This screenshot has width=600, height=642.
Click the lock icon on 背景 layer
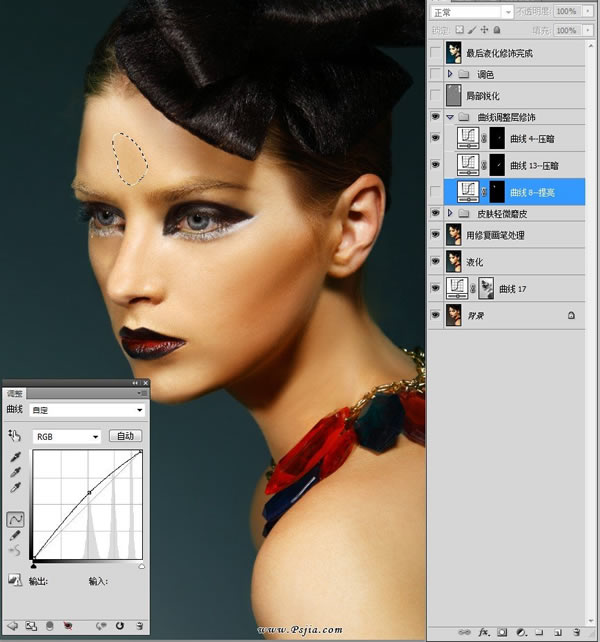click(x=571, y=315)
